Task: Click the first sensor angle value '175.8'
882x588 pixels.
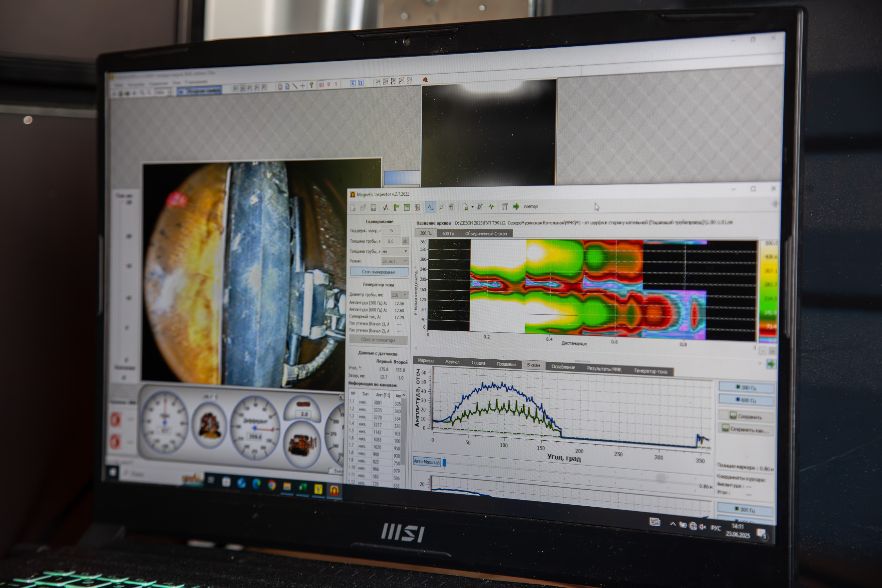Action: point(383,369)
